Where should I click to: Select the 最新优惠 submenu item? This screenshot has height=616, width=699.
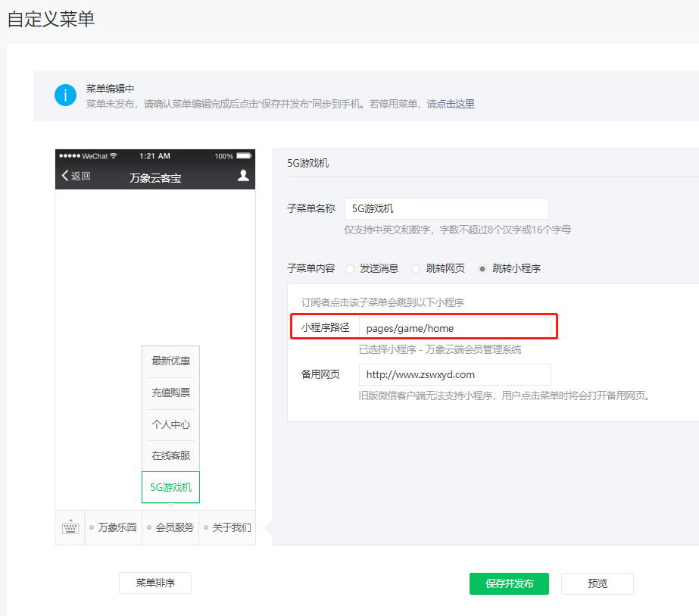pos(170,361)
